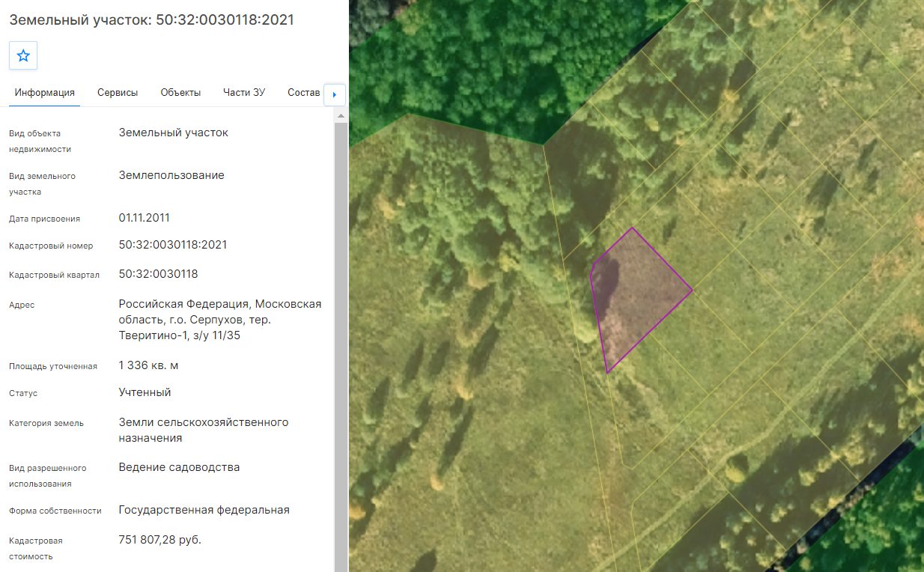This screenshot has width=924, height=572.
Task: Select the label Кадастровый квартал
Action: click(54, 275)
